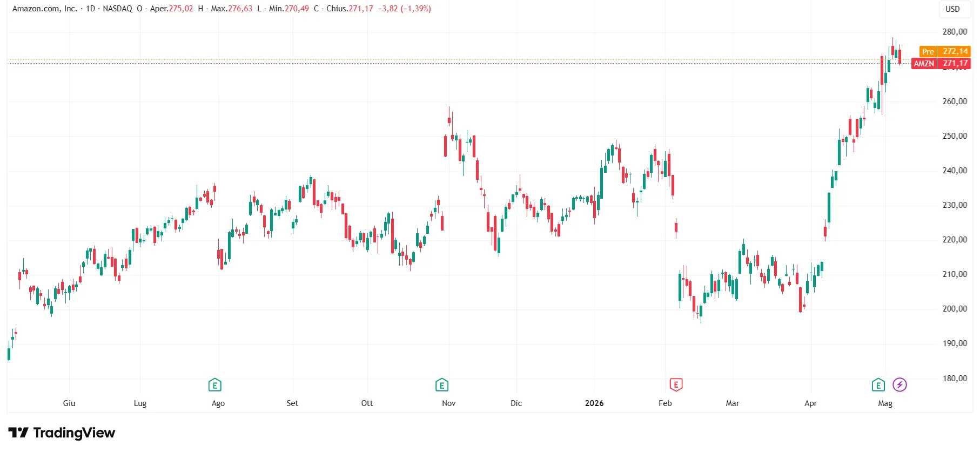Click the change value −3,82 (−1,39%)
This screenshot has height=453, width=980.
pyautogui.click(x=404, y=9)
